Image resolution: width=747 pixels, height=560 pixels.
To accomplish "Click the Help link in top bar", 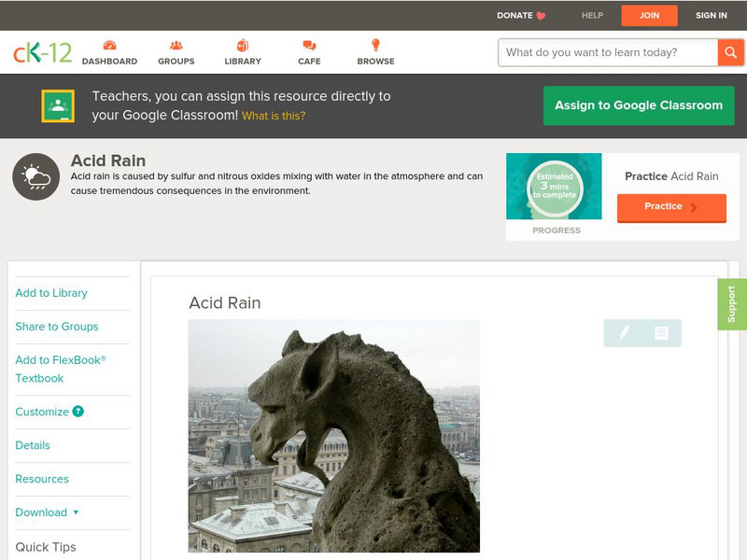I will (592, 16).
